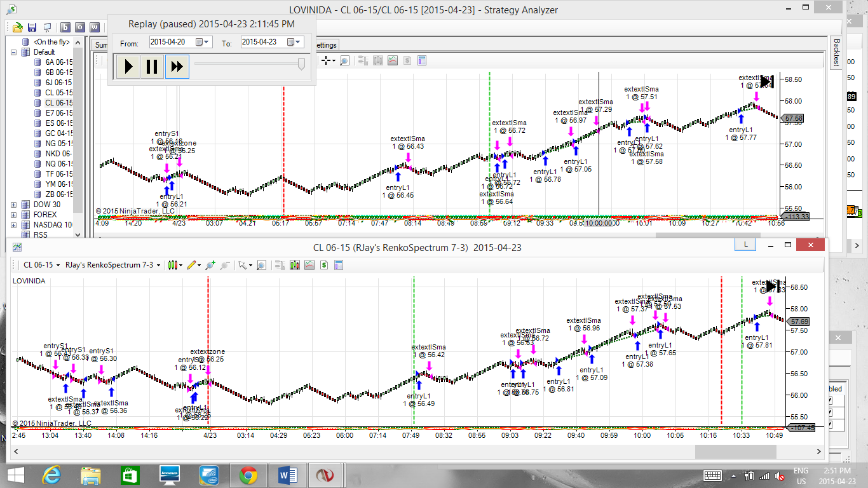Select CL 05-15 in the instrument list

58,93
